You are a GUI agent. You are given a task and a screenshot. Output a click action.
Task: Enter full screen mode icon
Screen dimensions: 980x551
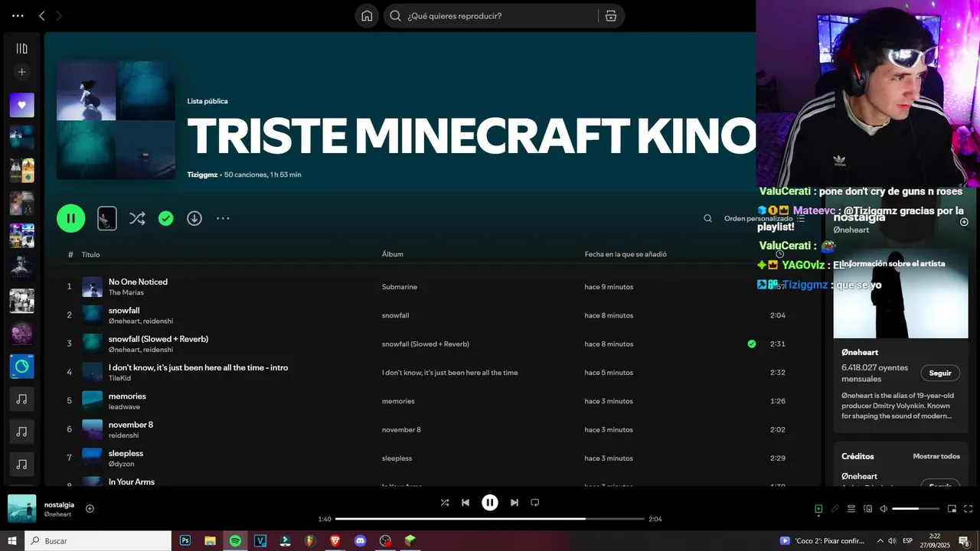click(969, 509)
